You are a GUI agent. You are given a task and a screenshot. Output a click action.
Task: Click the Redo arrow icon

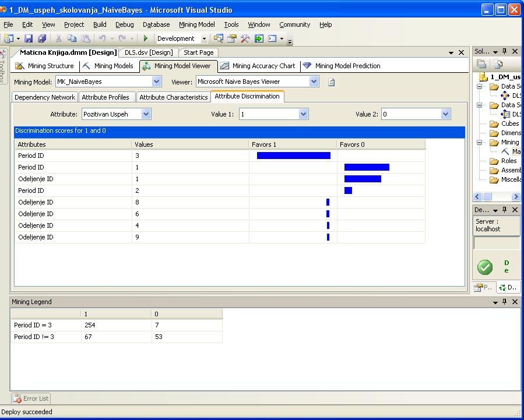(122, 38)
